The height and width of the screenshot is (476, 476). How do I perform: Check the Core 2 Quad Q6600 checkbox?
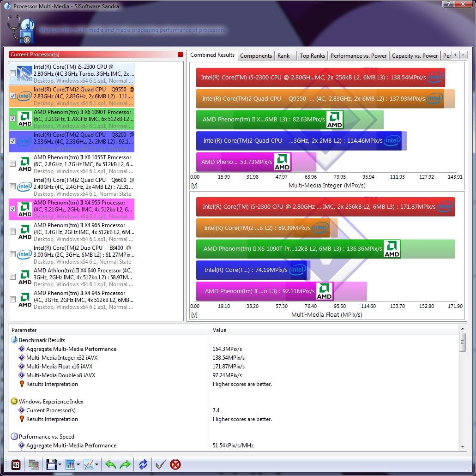(x=13, y=187)
